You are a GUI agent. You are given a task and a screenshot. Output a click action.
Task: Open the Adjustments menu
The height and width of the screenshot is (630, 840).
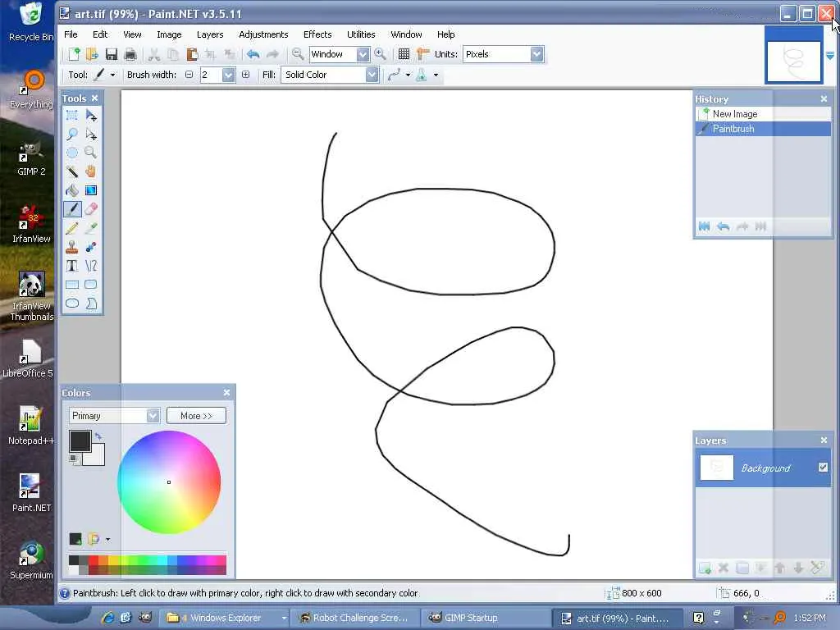pos(263,34)
